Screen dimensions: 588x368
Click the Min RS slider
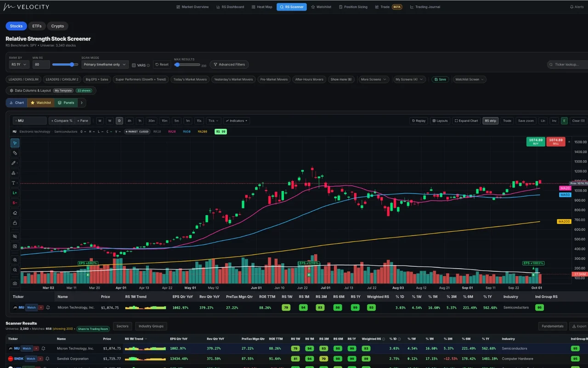[x=65, y=64]
